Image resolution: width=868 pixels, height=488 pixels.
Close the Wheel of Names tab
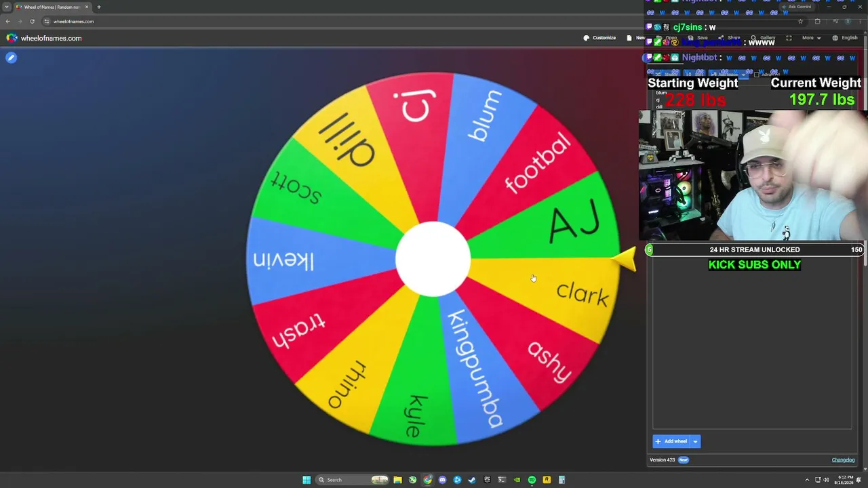[87, 7]
